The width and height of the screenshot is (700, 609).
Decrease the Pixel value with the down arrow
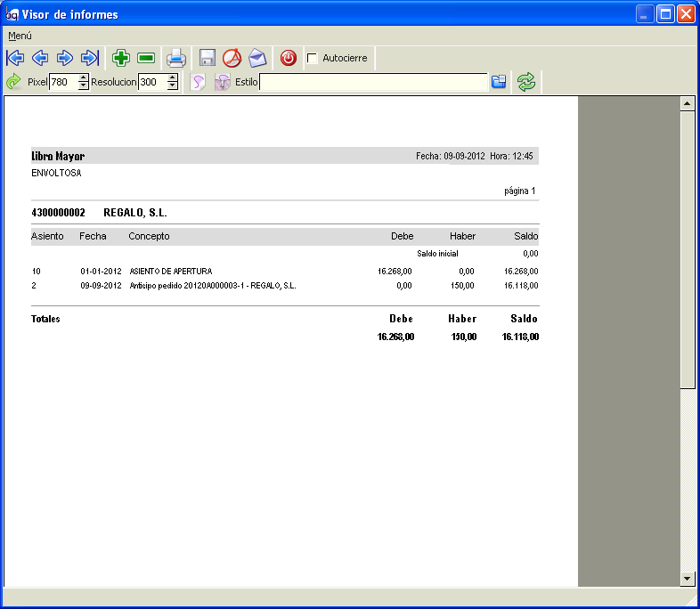pyautogui.click(x=84, y=85)
